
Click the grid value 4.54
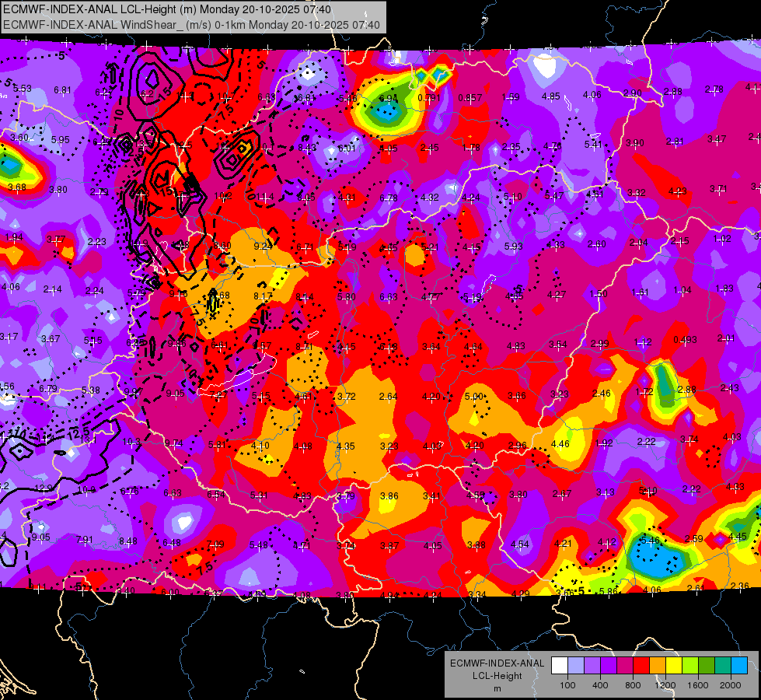[x=520, y=544]
